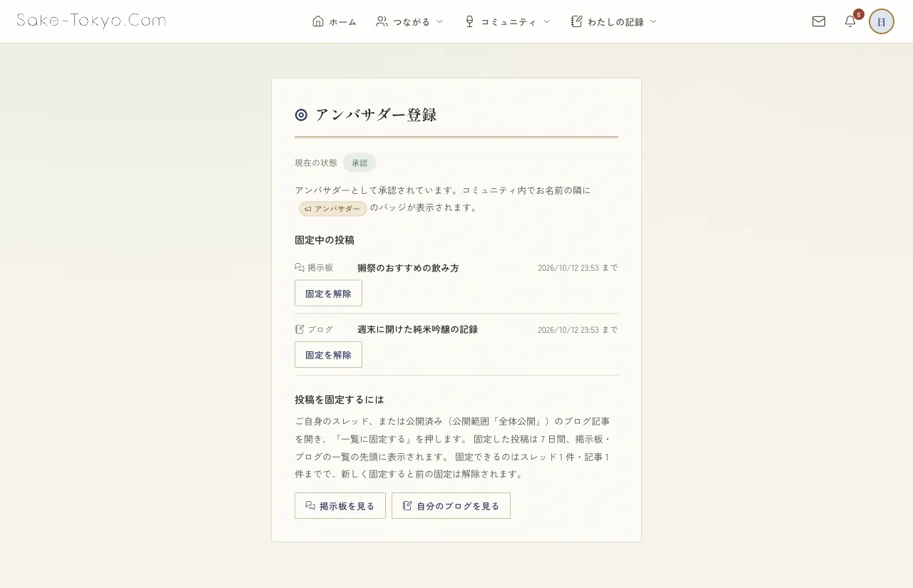Click the 投稿を固定するには heading
Screen dimensions: 913x588
pos(340,399)
